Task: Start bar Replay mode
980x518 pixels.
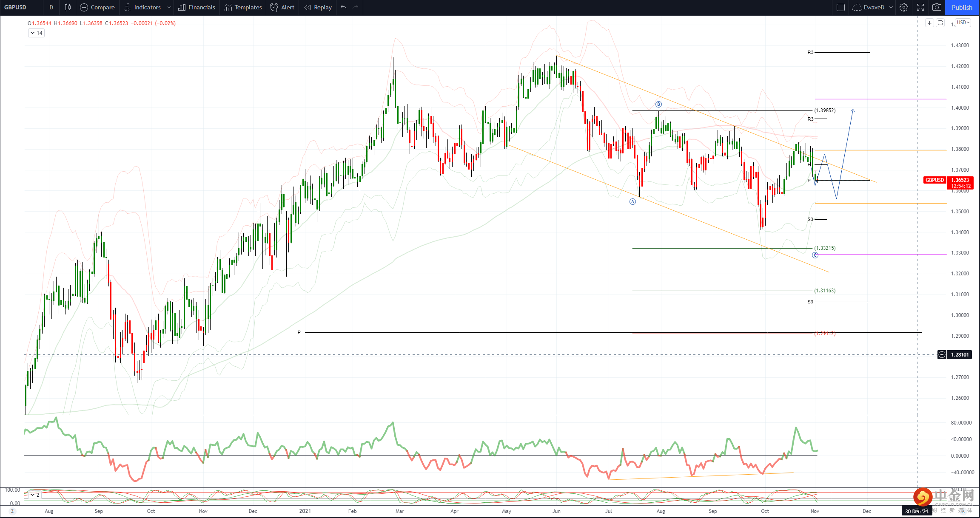Action: 318,7
